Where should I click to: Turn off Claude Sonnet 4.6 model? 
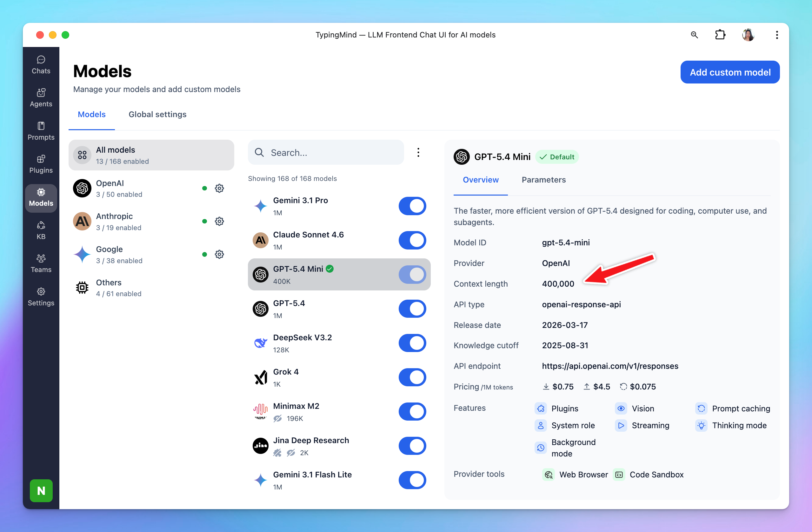click(x=412, y=240)
